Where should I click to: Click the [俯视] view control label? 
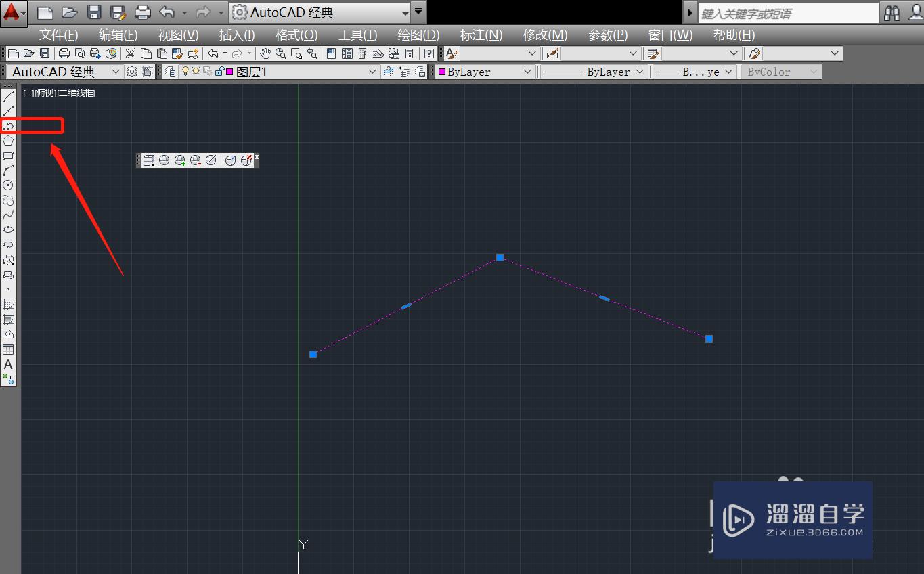45,93
